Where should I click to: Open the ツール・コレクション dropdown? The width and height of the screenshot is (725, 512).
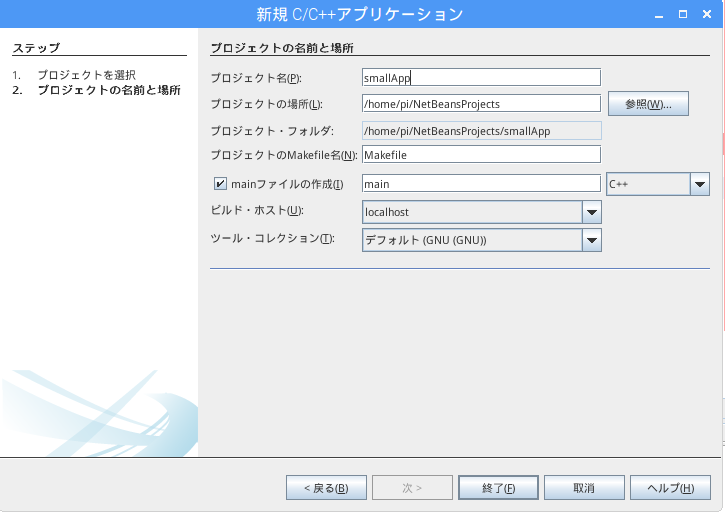pyautogui.click(x=592, y=240)
